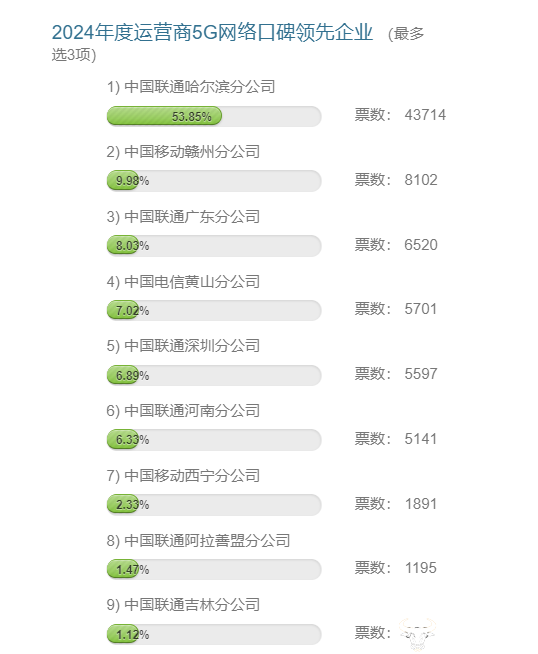Click the 53.85% progress bar
538x654 pixels.
214,116
